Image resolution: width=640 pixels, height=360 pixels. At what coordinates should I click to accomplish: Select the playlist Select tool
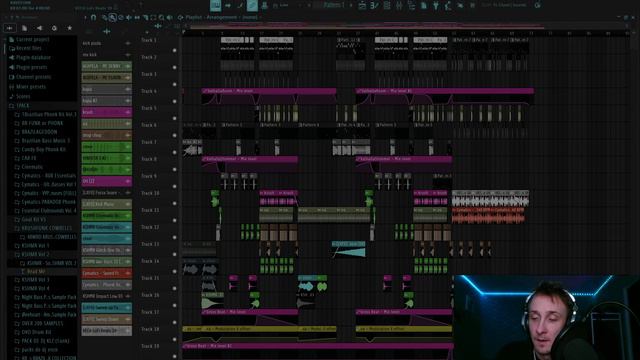pos(153,18)
